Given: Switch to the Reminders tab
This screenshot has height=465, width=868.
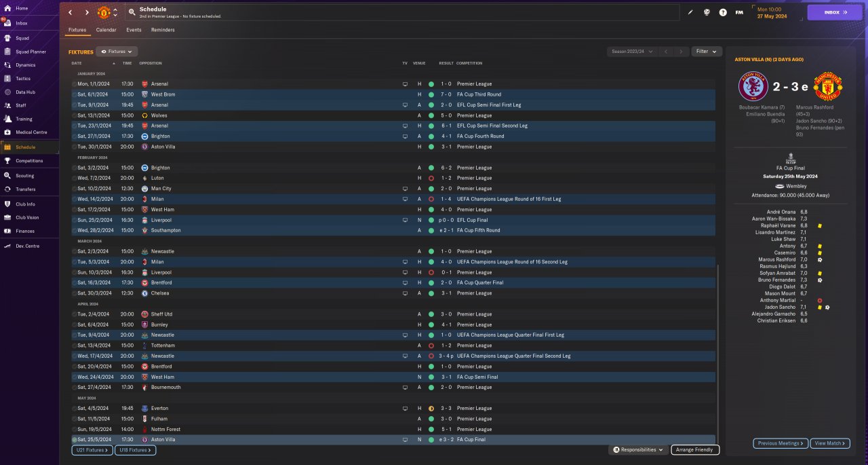Looking at the screenshot, I should 163,30.
